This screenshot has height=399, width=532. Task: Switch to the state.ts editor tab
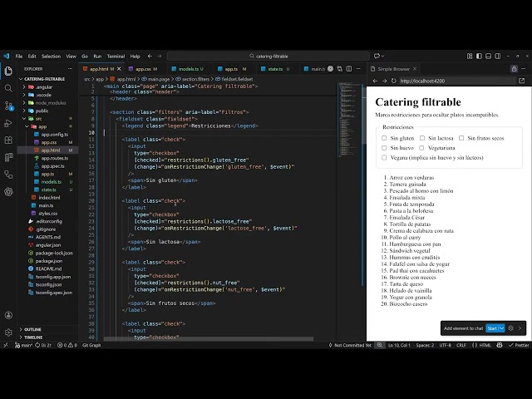tap(275, 69)
